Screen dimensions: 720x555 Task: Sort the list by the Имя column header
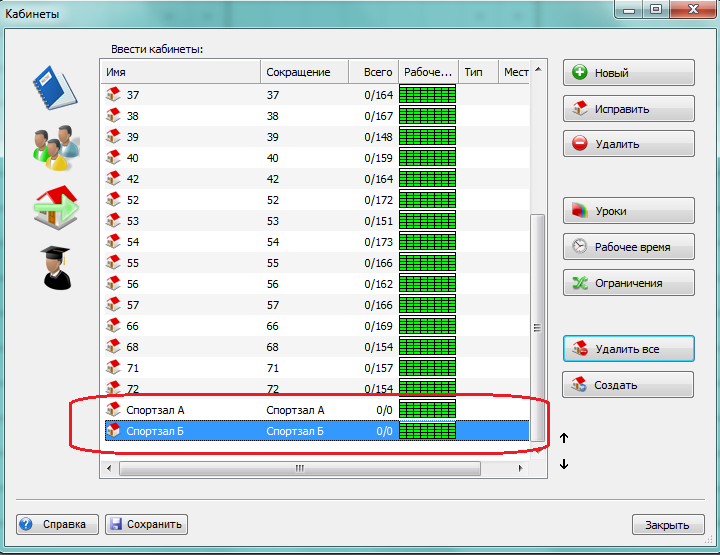pos(180,73)
